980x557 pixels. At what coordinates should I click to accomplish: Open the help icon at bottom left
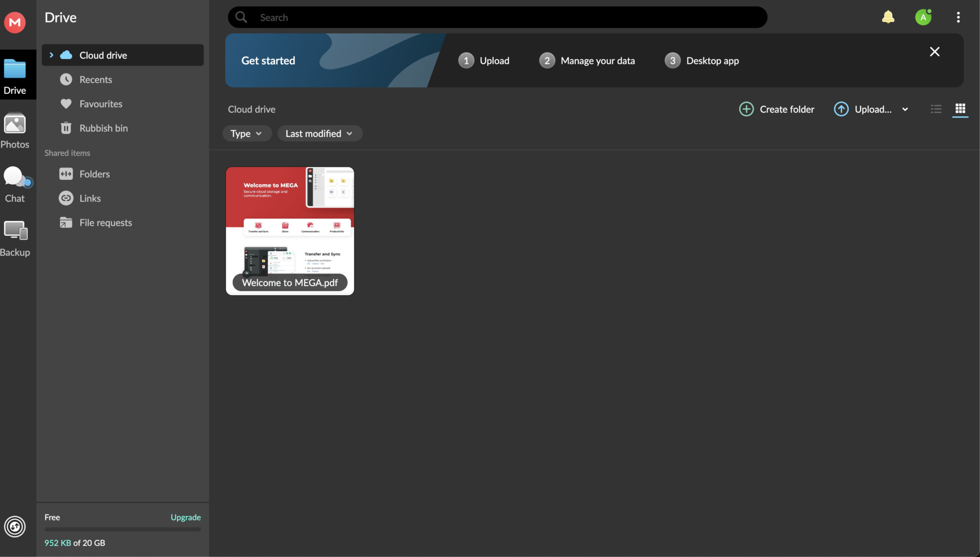[14, 527]
